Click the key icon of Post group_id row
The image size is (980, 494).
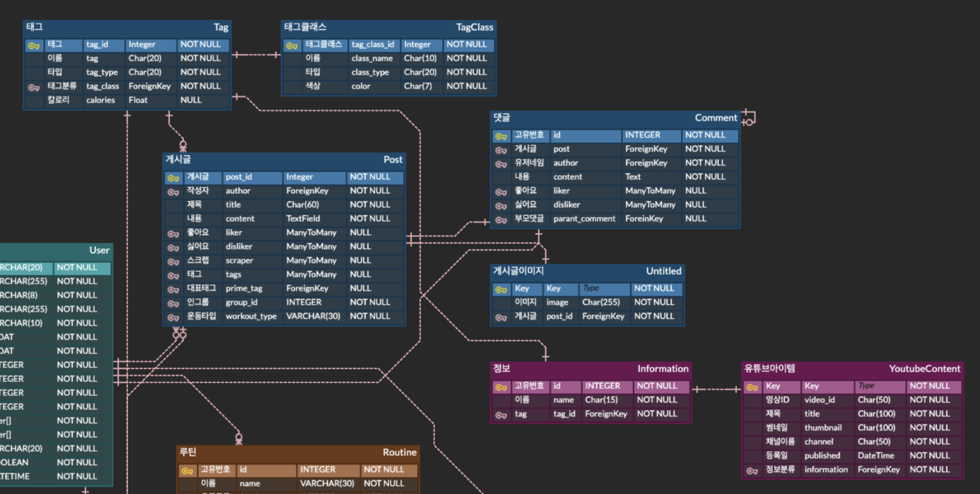(x=173, y=304)
